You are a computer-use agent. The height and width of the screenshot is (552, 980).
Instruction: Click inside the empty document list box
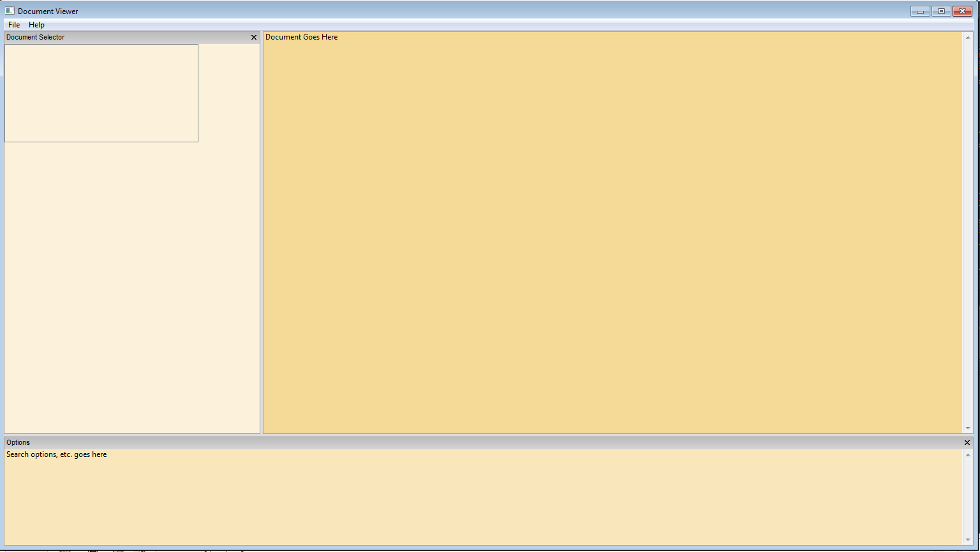click(x=101, y=93)
